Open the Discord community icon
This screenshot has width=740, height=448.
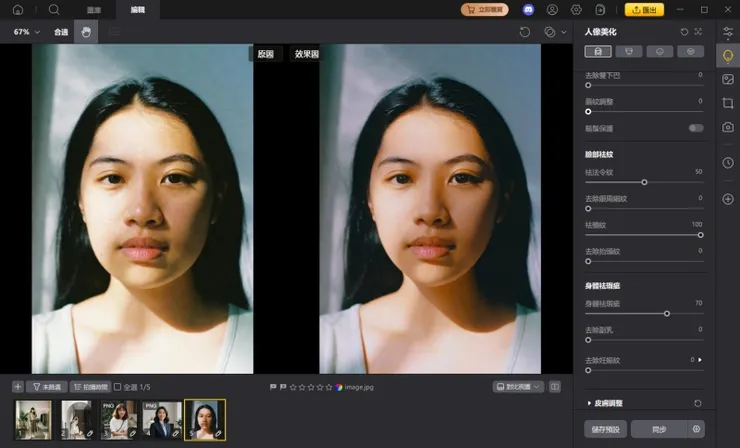point(529,9)
